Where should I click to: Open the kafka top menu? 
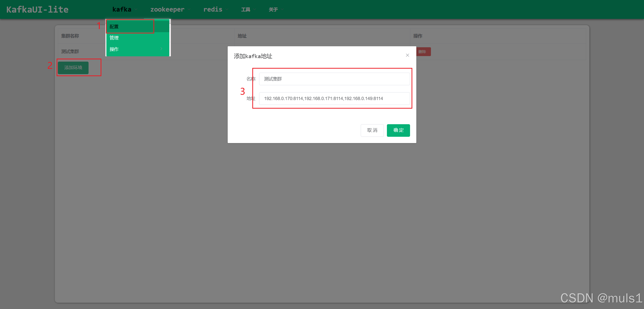click(122, 10)
